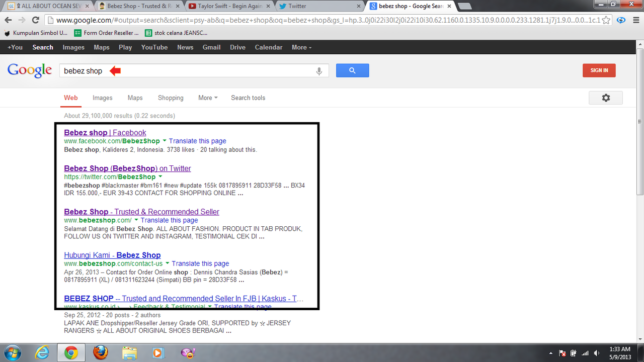This screenshot has width=644, height=362.
Task: Open network signal tray icon
Action: [x=585, y=353]
